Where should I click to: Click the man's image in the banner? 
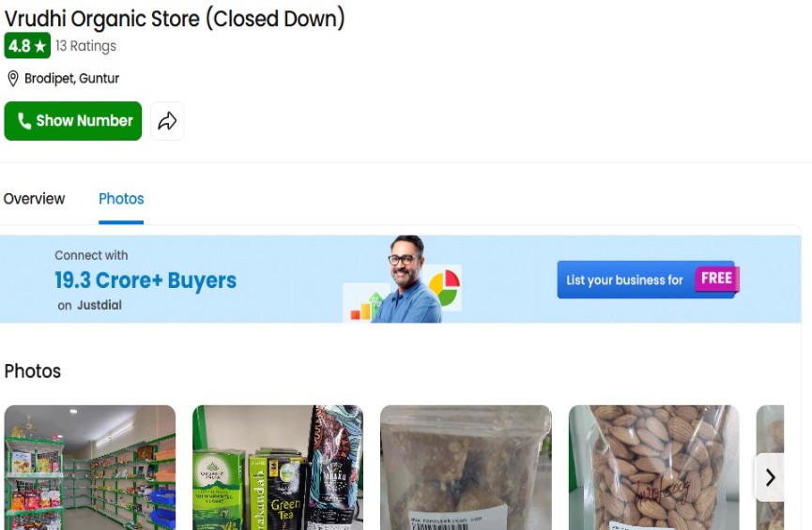coord(407,280)
